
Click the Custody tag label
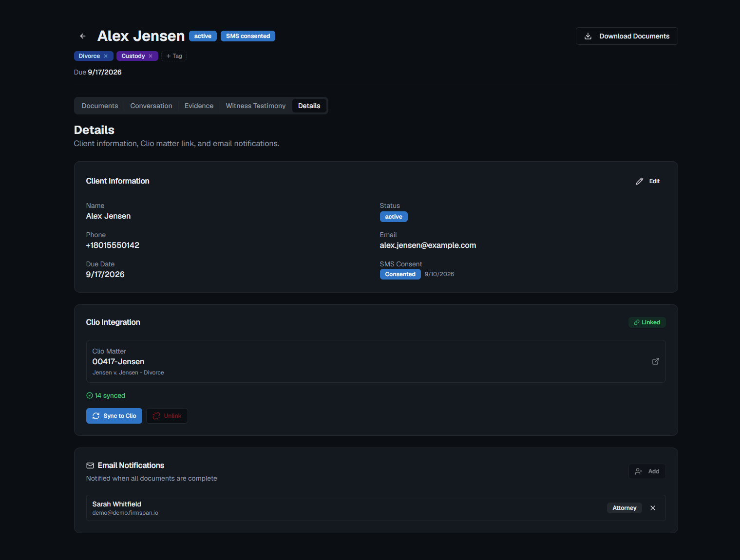coord(133,56)
